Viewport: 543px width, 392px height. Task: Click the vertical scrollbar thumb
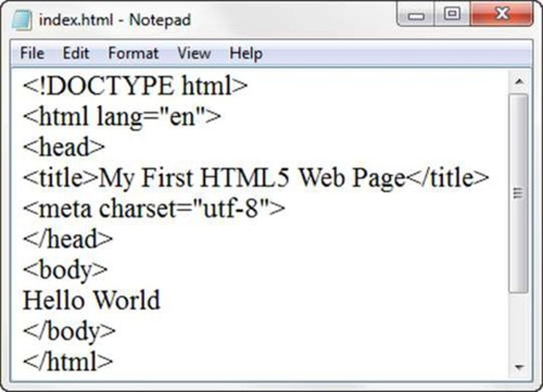point(518,193)
